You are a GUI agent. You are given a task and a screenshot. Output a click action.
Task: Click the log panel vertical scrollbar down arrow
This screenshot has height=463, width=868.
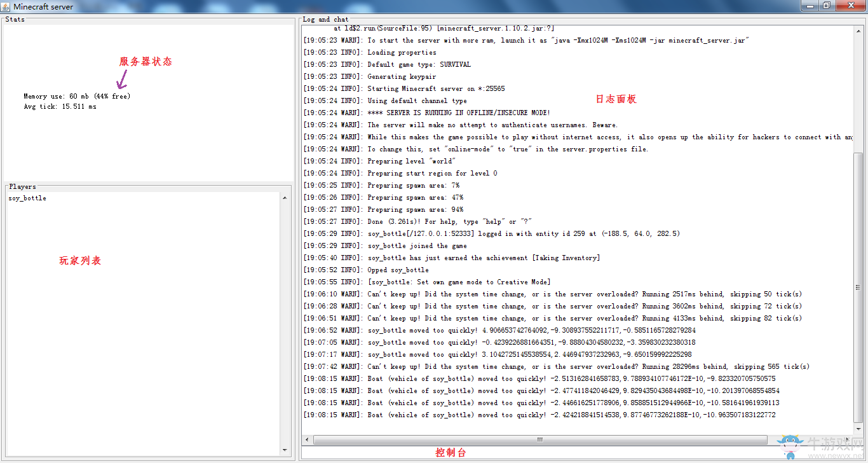point(858,429)
